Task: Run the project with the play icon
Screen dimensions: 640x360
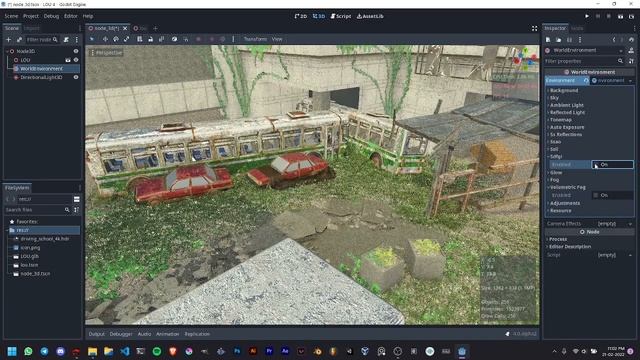Action: pos(587,16)
